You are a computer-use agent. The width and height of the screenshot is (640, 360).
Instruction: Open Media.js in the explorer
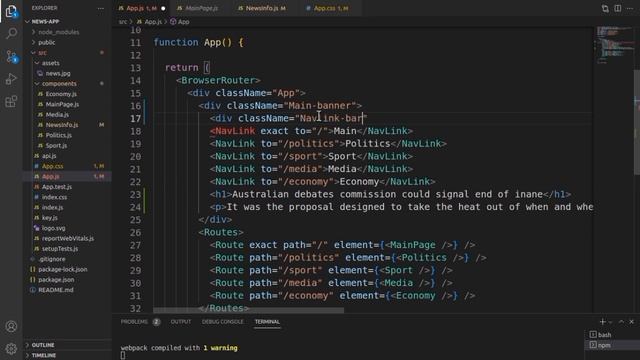pyautogui.click(x=57, y=115)
